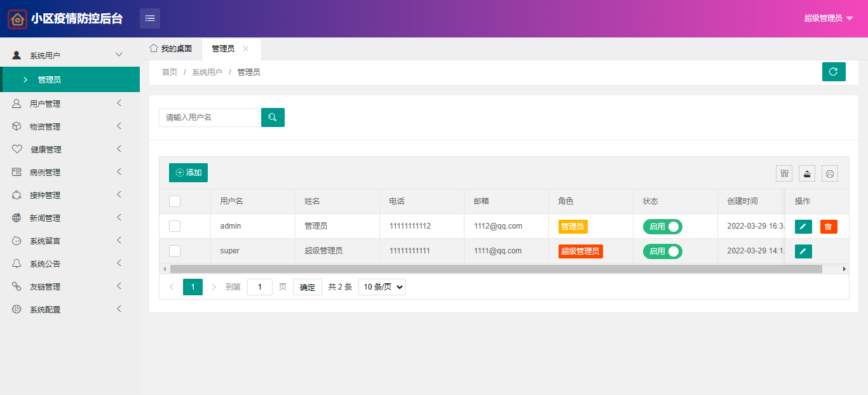Click the home icon on 我的桌面 tab

pos(153,48)
